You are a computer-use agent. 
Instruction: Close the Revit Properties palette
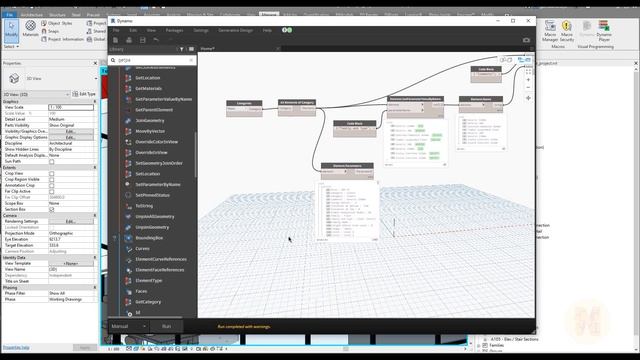pos(95,63)
